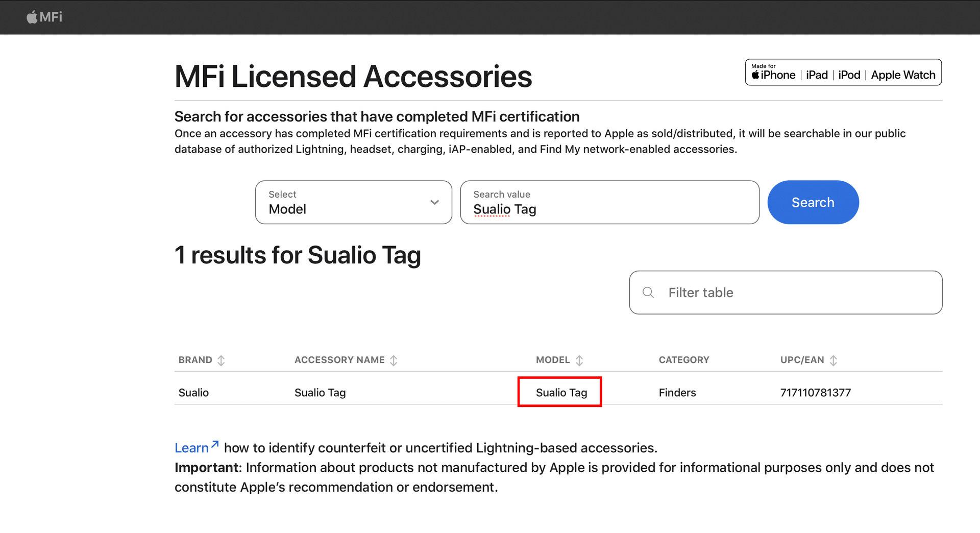980x533 pixels.
Task: Click the MFi Licensed Accessories heading
Action: click(353, 77)
